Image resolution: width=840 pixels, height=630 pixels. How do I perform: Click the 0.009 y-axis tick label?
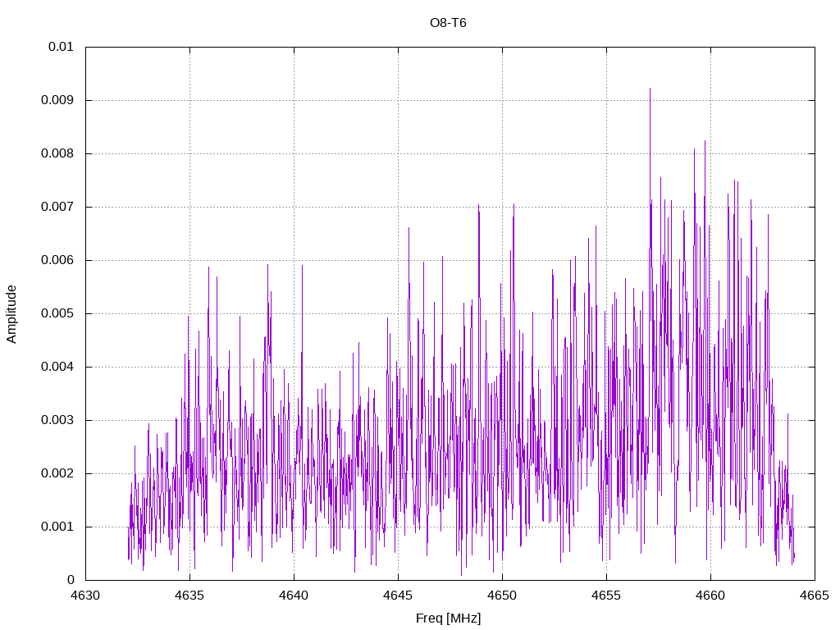[x=57, y=100]
